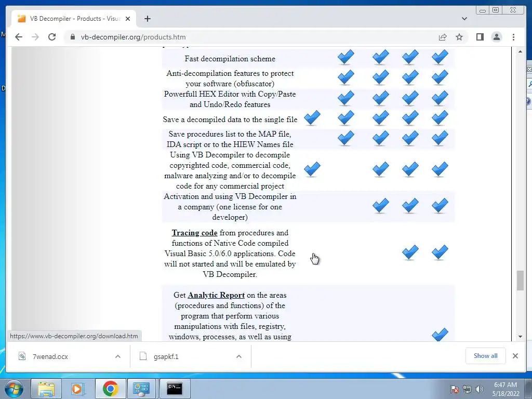Click the 'Save a decompiled data to the single file' text
The width and height of the screenshot is (532, 399).
click(230, 119)
